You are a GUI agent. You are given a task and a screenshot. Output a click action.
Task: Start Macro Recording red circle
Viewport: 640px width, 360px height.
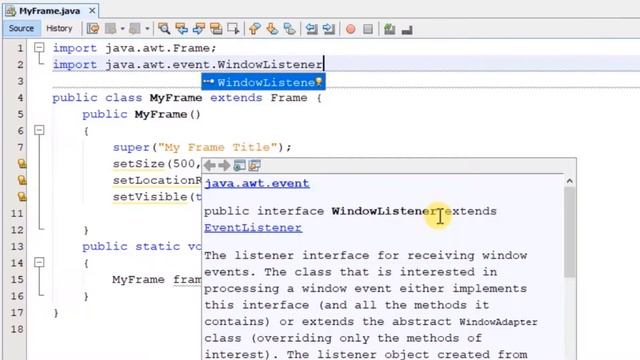350,29
